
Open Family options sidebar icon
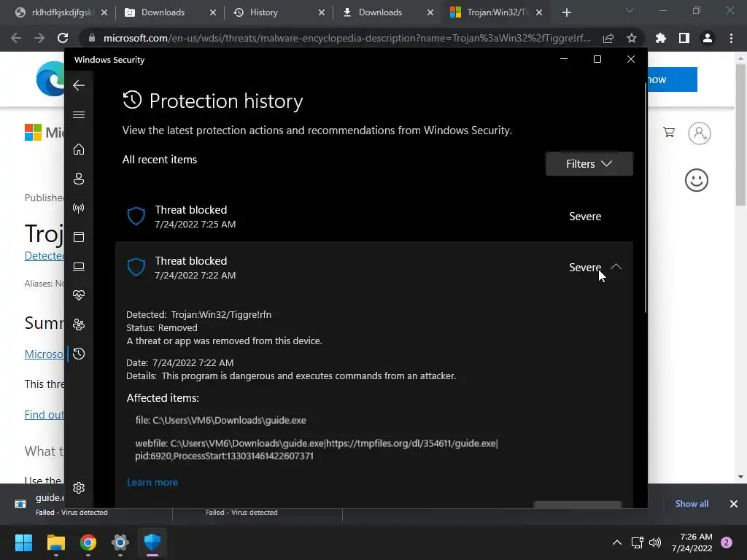click(79, 324)
